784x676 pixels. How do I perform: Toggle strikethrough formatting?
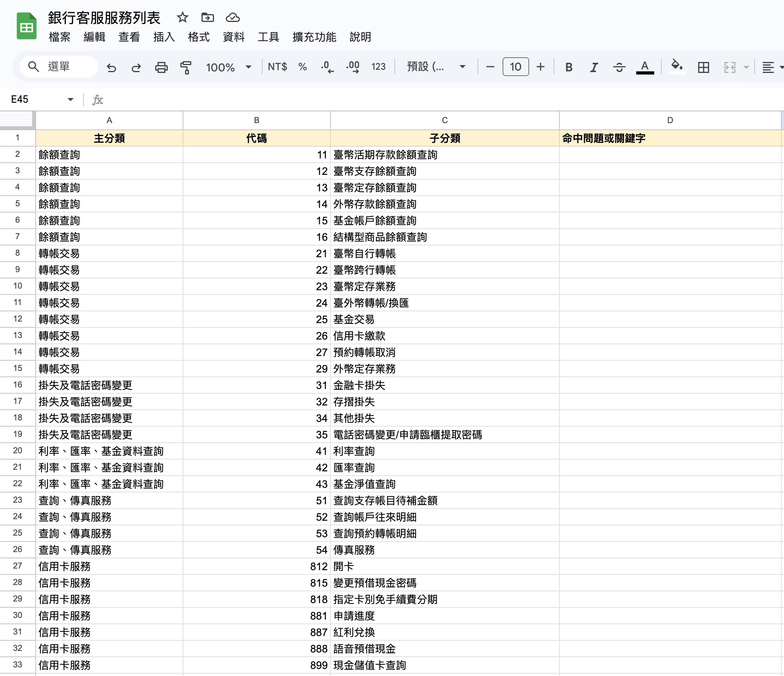pos(619,67)
